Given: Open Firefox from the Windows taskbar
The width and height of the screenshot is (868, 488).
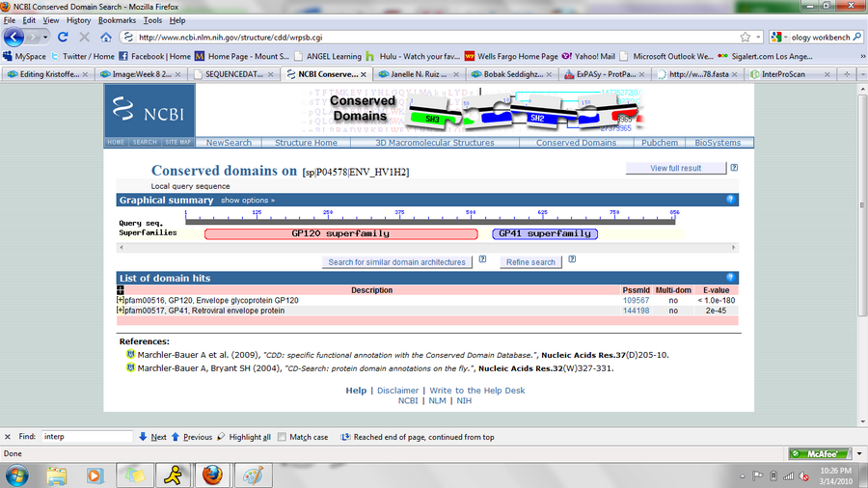Looking at the screenshot, I should (211, 474).
